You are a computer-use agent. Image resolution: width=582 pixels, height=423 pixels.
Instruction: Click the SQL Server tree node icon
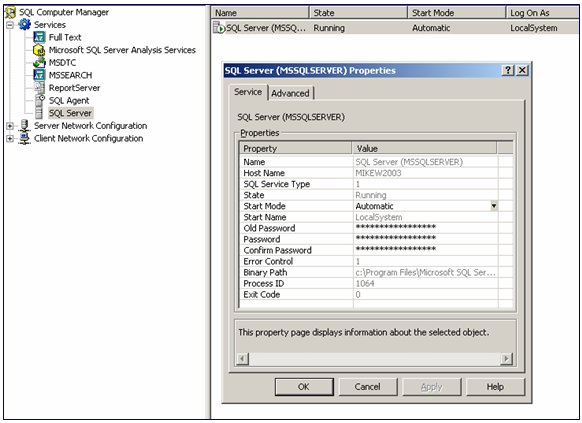coord(39,113)
